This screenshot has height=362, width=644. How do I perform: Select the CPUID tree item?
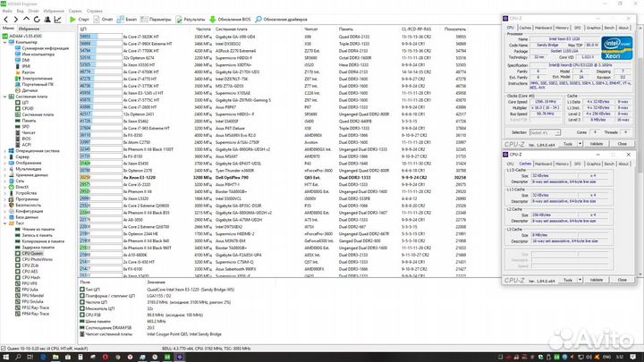pyautogui.click(x=28, y=109)
